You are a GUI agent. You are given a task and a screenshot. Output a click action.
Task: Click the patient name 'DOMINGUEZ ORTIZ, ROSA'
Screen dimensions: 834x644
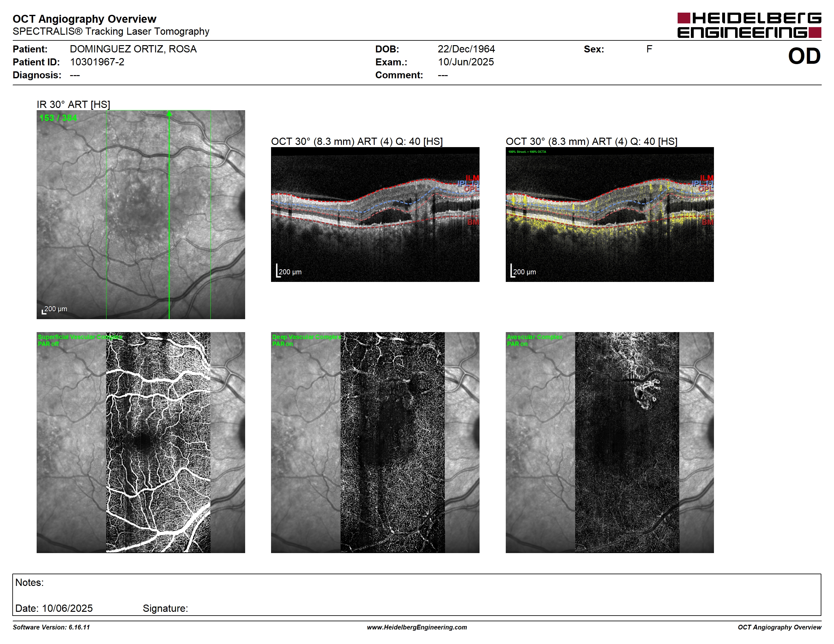(133, 49)
